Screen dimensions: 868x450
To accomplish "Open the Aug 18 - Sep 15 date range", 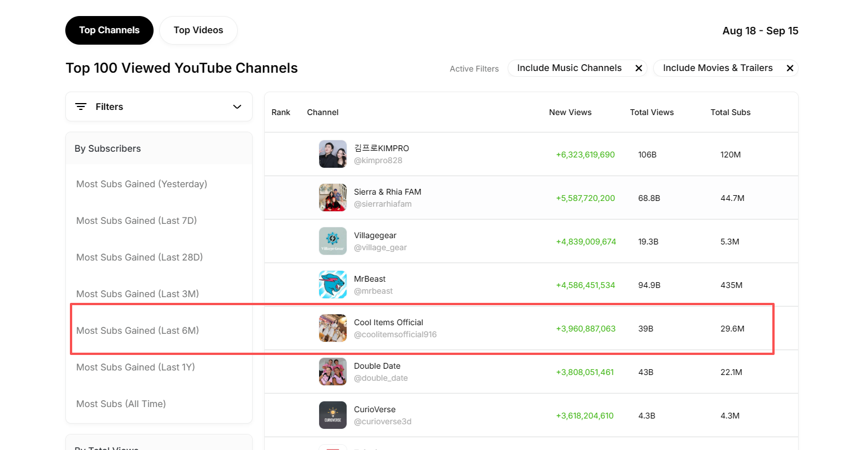I will pyautogui.click(x=760, y=31).
